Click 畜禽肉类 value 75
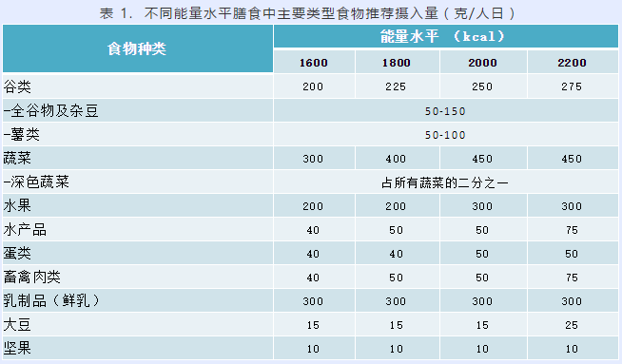The image size is (622, 364). (572, 278)
